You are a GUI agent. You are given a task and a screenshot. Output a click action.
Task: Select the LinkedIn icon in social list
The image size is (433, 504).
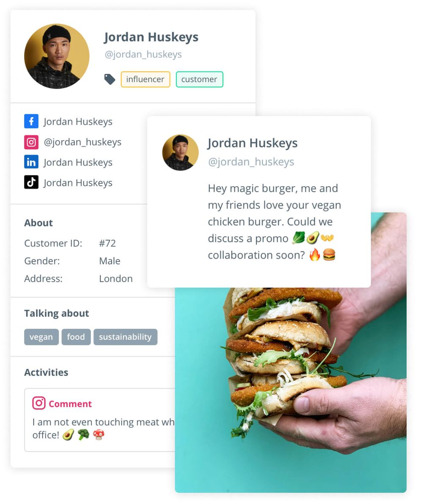click(31, 162)
